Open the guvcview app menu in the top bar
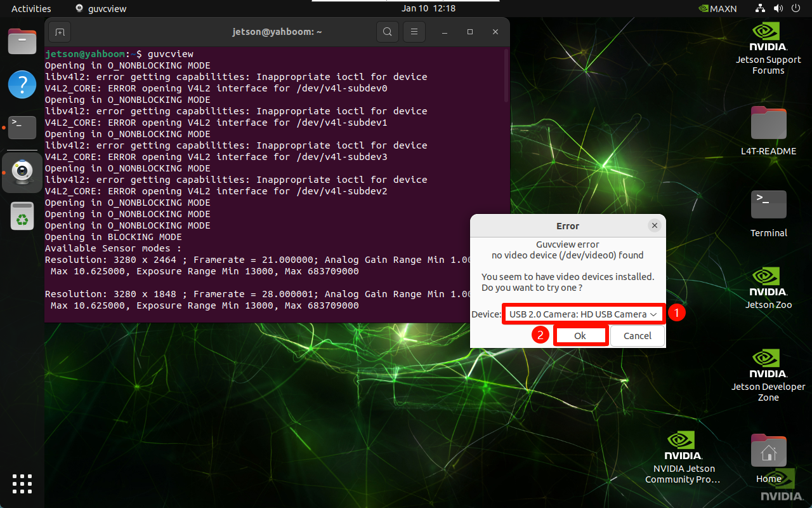This screenshot has width=812, height=508. (101, 9)
